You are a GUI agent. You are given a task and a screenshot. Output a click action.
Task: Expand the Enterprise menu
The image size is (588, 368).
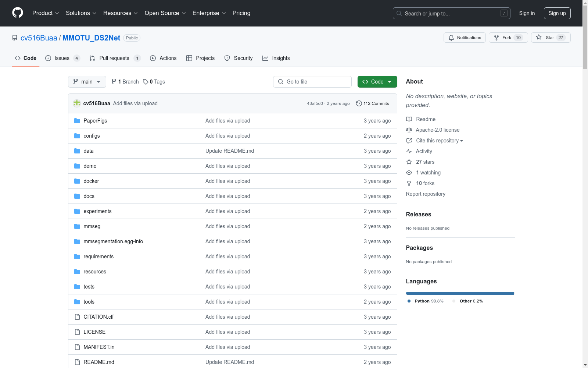[x=209, y=13]
